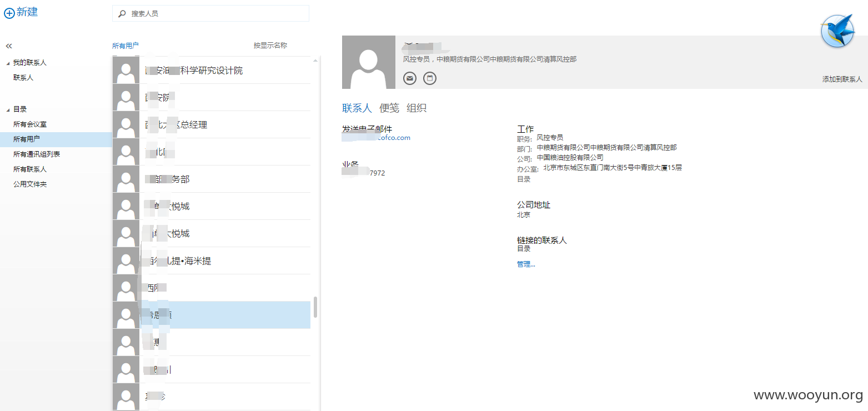
Task: Switch to the 组织 tab
Action: click(417, 108)
